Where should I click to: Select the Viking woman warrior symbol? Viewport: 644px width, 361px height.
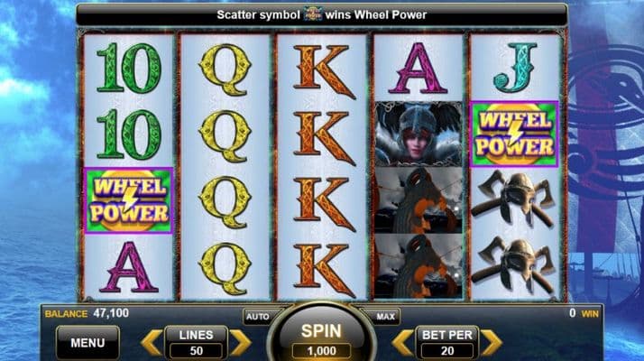(419, 134)
